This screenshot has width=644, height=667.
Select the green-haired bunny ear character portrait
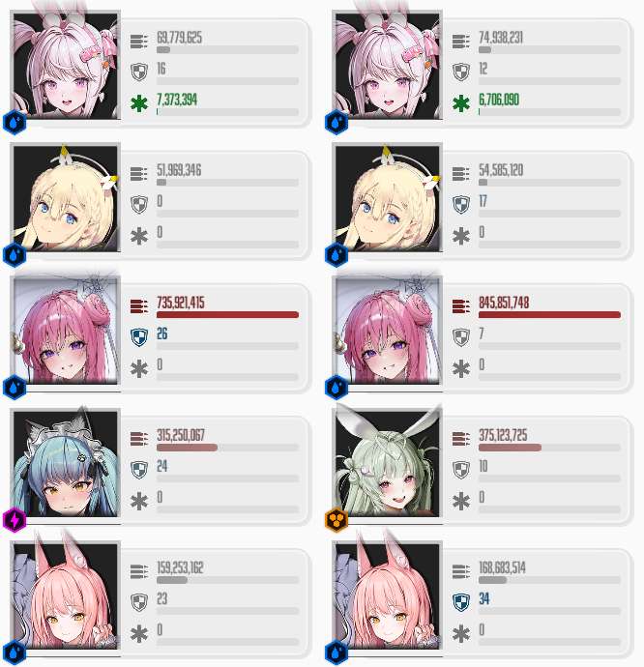tap(388, 464)
